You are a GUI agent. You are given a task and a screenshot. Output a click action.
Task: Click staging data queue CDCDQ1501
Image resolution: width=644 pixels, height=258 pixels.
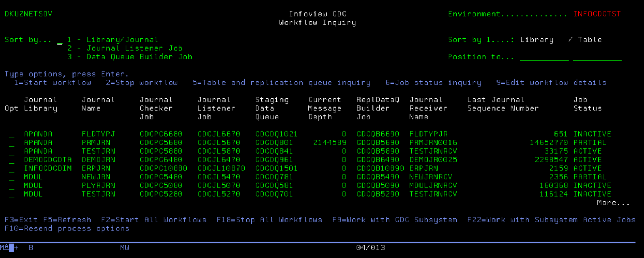277,168
